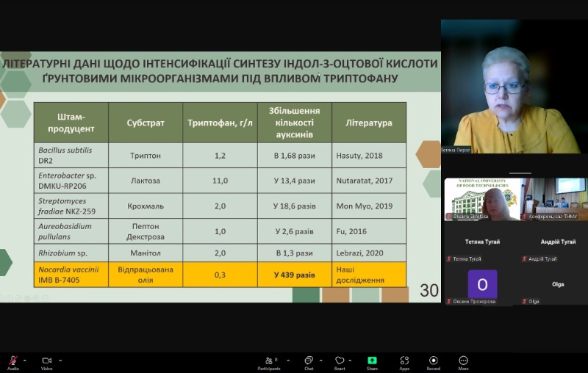Click muted mic icon beside Конференц-зал label

[x=525, y=217]
